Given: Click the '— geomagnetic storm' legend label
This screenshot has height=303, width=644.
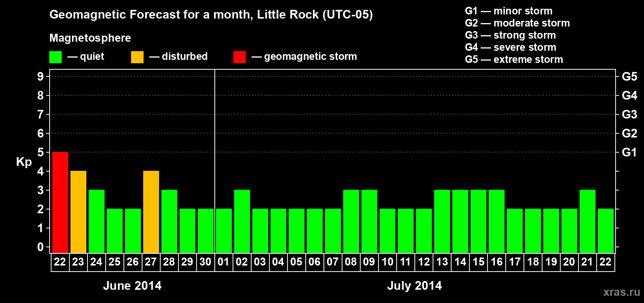Looking at the screenshot, I should (304, 56).
